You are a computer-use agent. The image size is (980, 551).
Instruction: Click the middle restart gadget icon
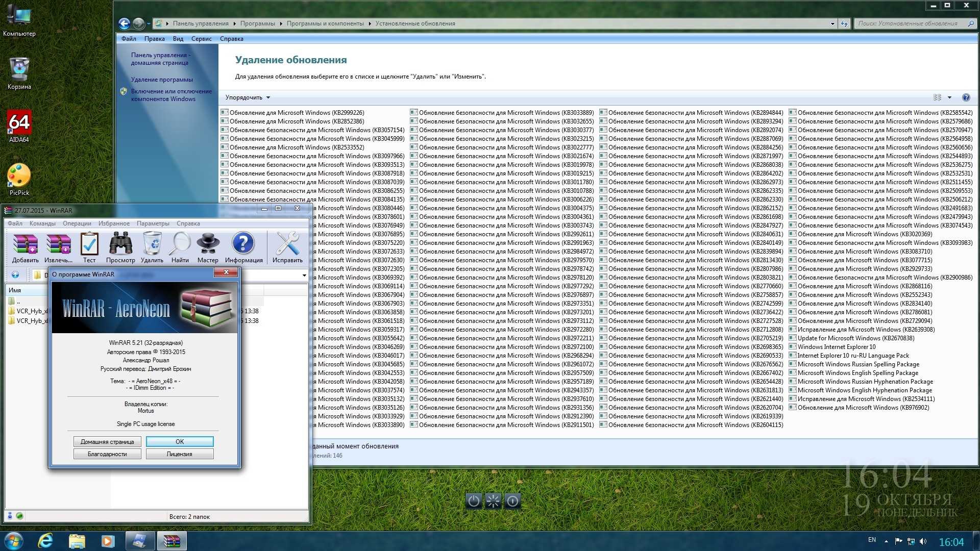[493, 501]
